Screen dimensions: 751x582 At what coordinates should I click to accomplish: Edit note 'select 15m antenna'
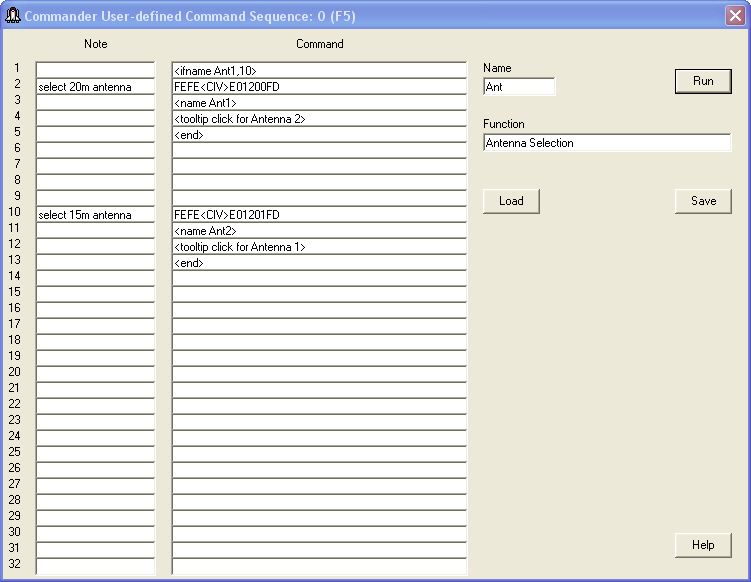(x=95, y=215)
